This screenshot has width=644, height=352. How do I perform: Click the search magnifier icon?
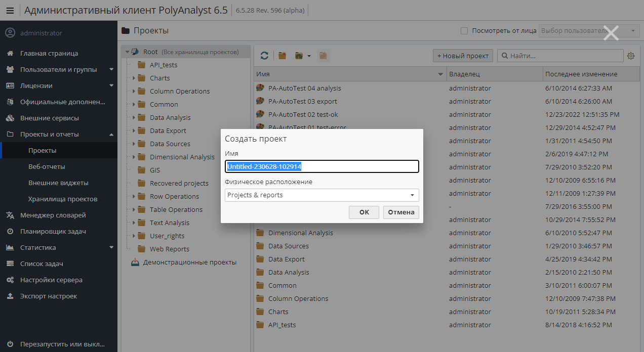504,56
